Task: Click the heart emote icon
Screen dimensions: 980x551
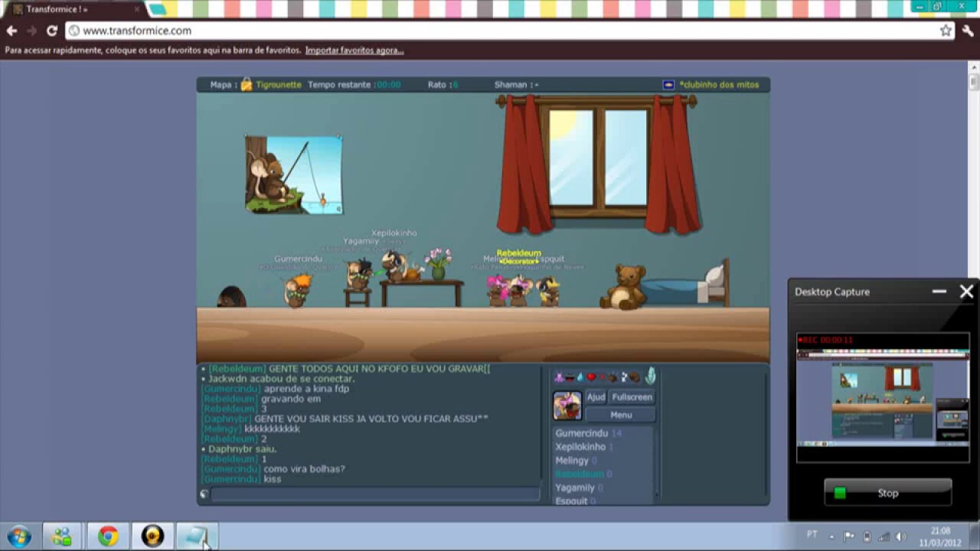Action: (x=591, y=377)
